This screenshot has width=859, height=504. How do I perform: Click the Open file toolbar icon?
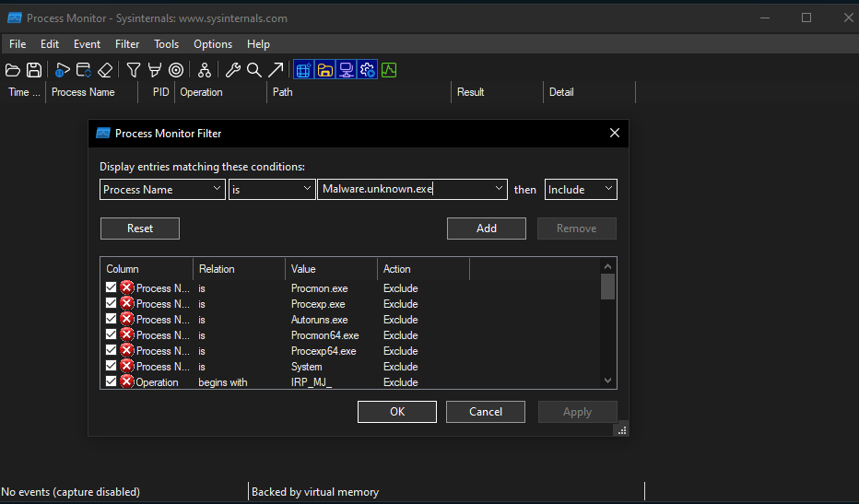tap(13, 70)
